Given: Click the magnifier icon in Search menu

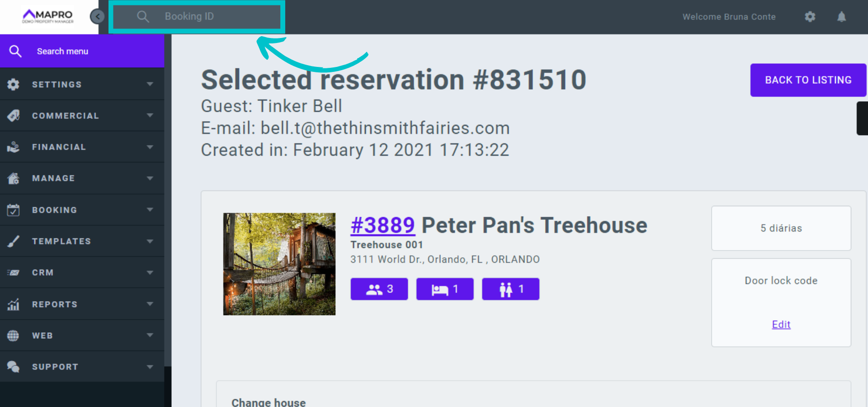Looking at the screenshot, I should tap(15, 51).
